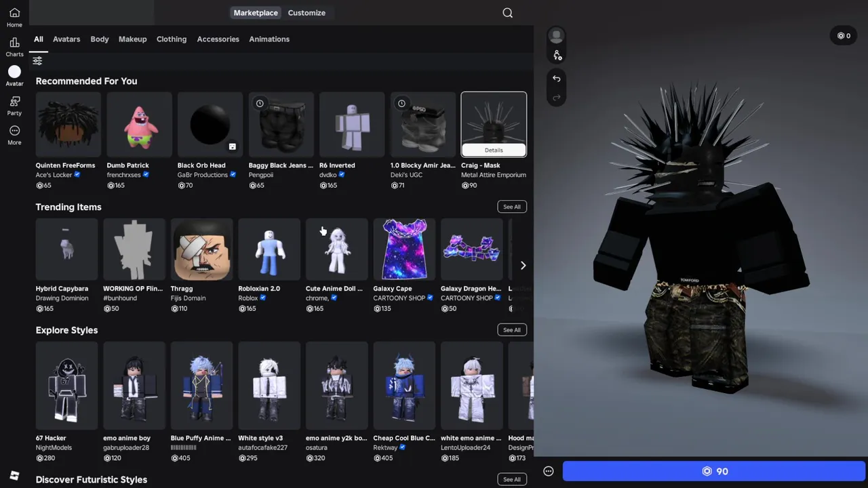This screenshot has width=868, height=488.
Task: Click See All for Discover Futuristic Styles
Action: [x=512, y=479]
